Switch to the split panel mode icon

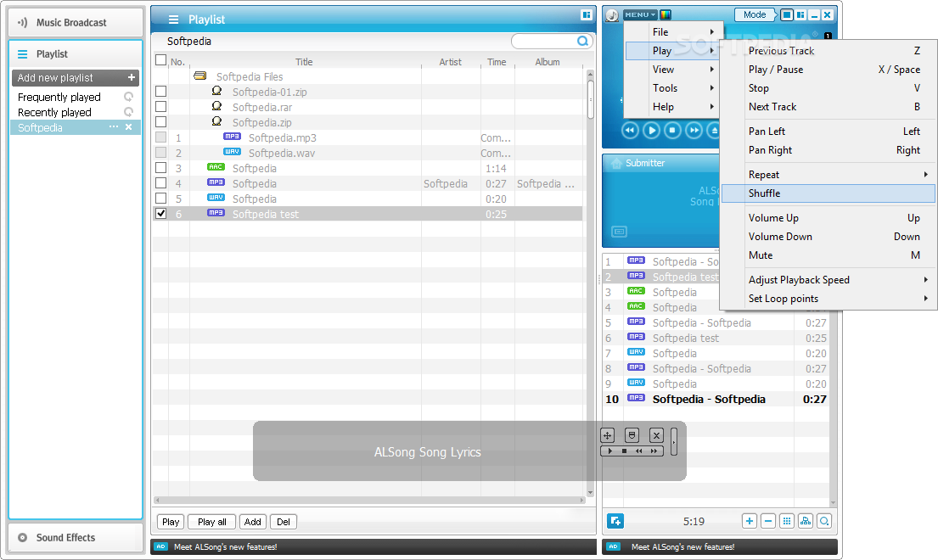click(800, 15)
